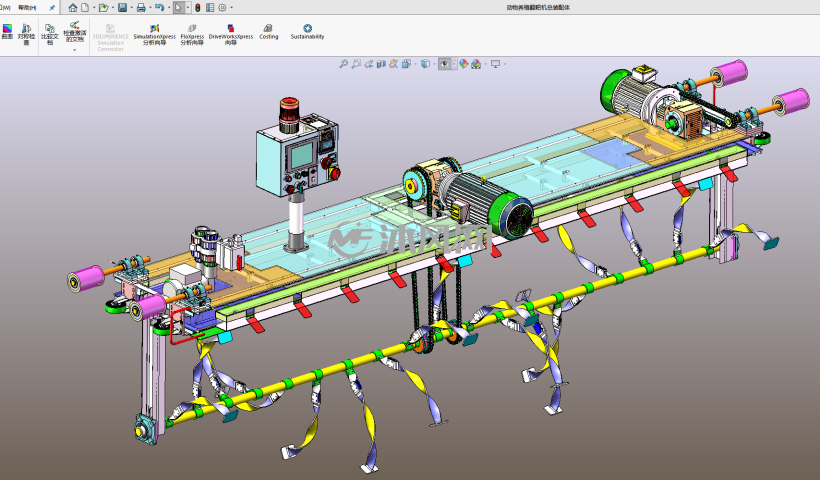
Task: Open the Sustainability tool
Action: [x=308, y=31]
